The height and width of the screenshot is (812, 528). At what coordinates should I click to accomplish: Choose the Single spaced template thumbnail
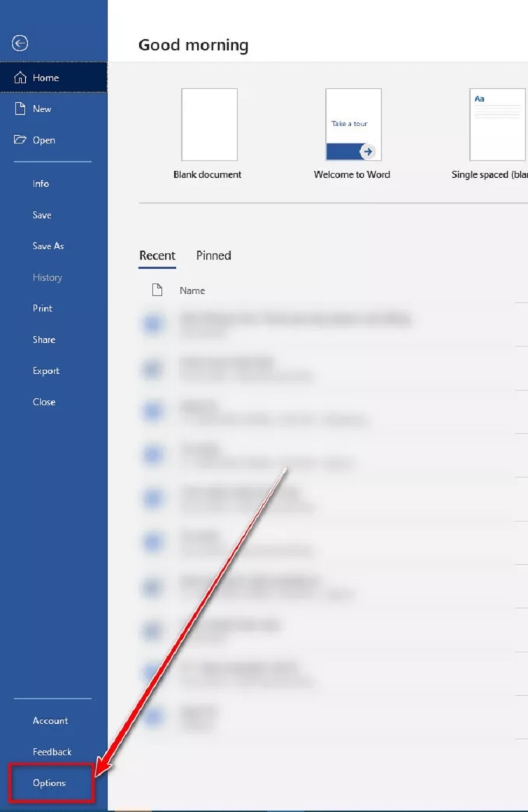click(x=497, y=125)
